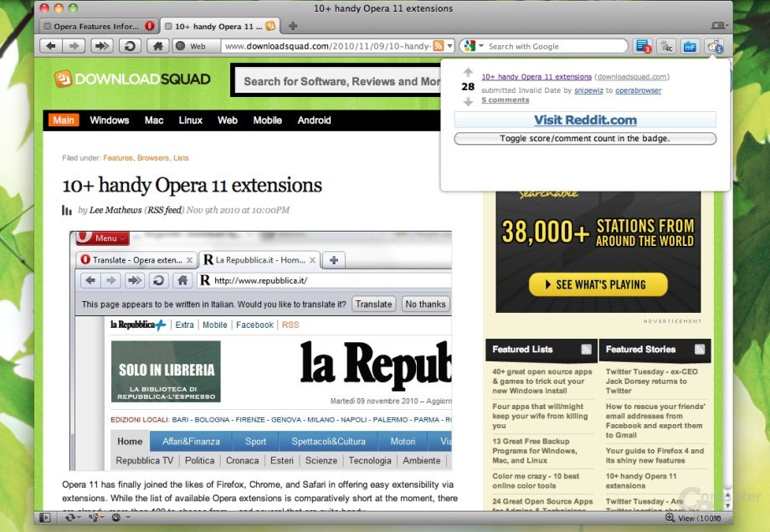Select the Android navigation item
This screenshot has width=770, height=532.
point(314,120)
